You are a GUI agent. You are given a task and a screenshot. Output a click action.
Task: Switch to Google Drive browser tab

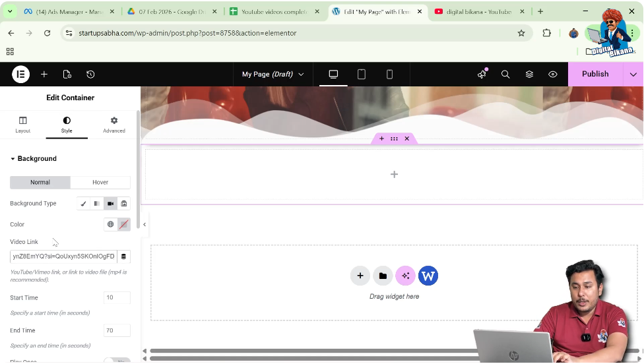click(x=172, y=11)
